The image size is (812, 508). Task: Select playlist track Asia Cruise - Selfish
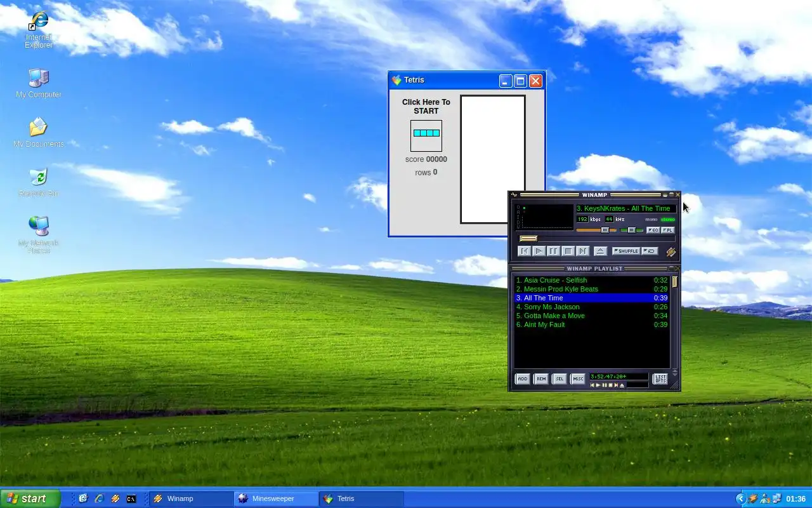[x=592, y=280]
